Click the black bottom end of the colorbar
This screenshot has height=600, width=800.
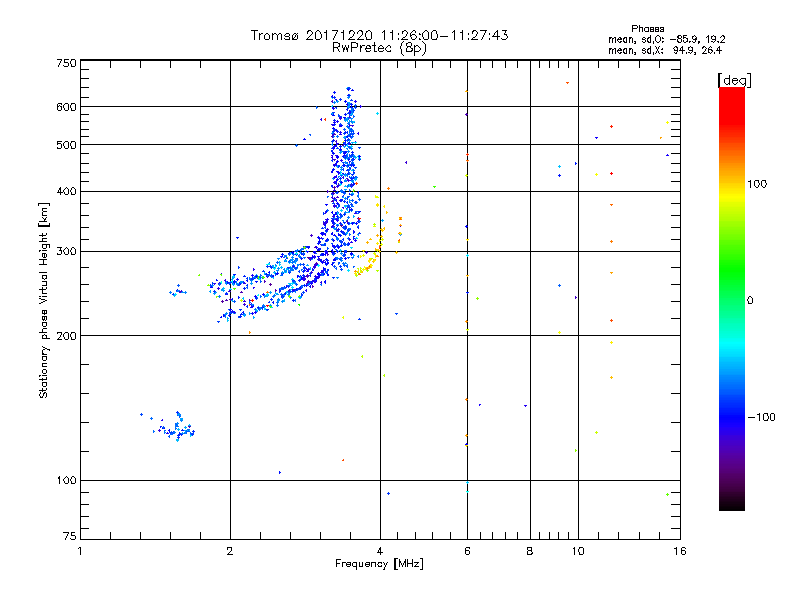pos(732,505)
